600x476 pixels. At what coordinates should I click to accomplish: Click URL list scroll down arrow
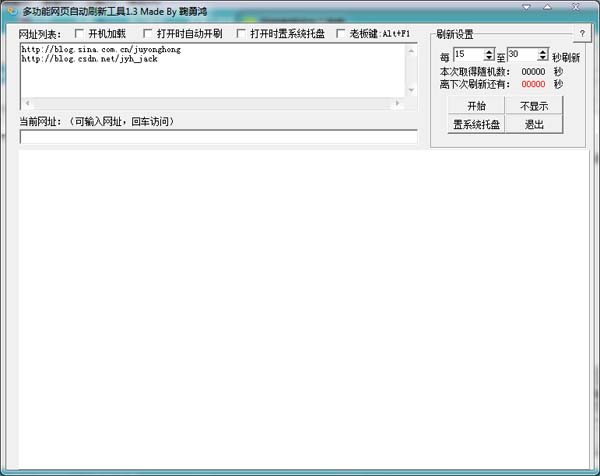pos(411,90)
